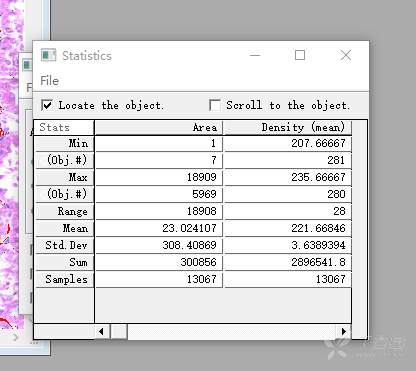Click the Stats header cell

click(x=64, y=127)
